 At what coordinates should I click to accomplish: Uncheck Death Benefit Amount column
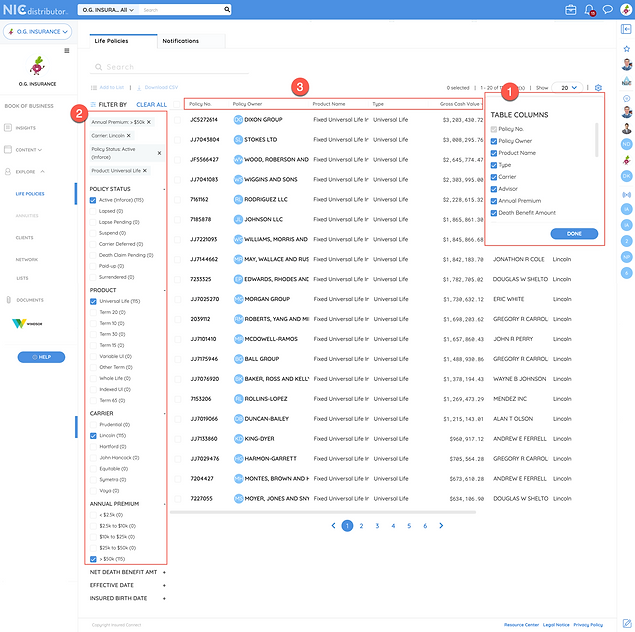pos(494,213)
